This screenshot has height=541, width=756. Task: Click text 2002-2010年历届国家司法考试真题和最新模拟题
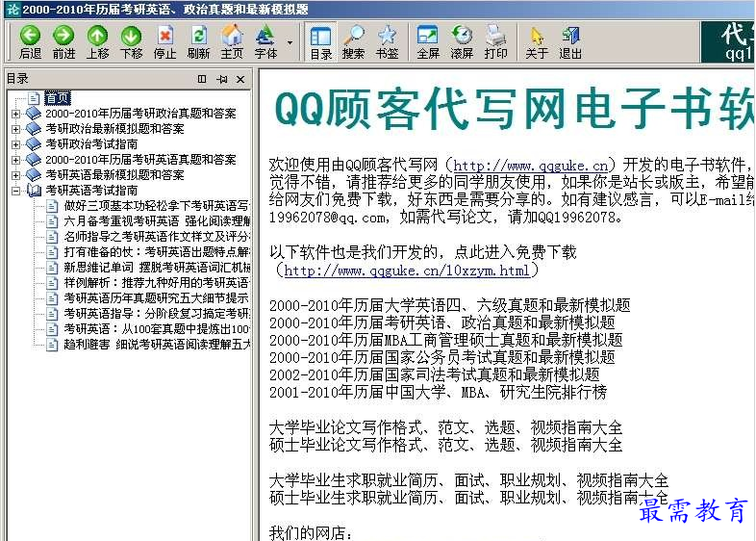(x=435, y=375)
